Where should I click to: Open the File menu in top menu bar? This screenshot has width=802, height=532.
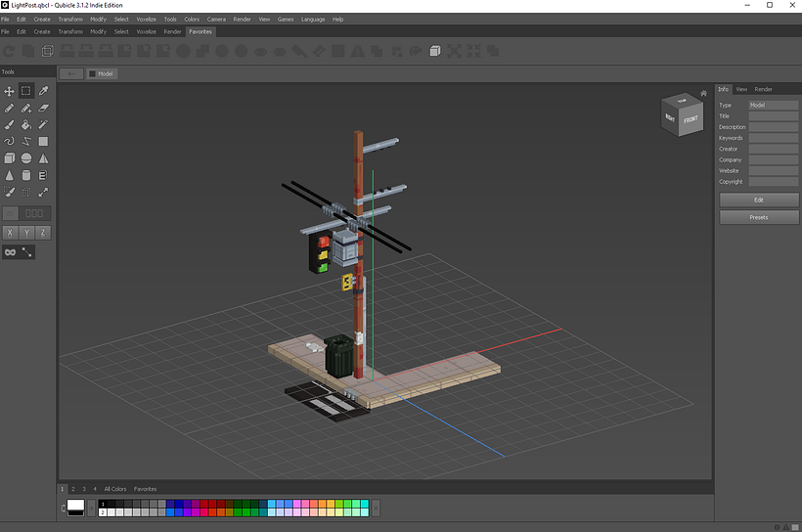(5, 20)
